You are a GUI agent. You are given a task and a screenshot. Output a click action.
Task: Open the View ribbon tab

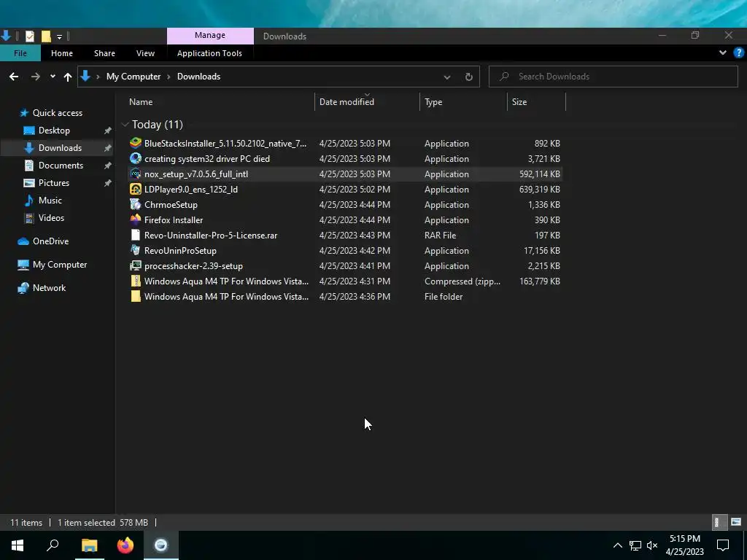(145, 52)
